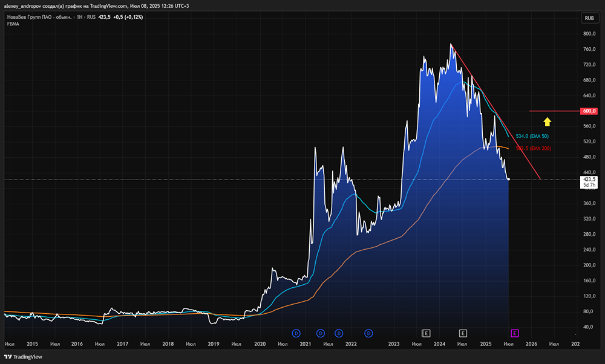The image size is (605, 364).
Task: Open the D dividend marker just before 2022
Action: (339, 333)
